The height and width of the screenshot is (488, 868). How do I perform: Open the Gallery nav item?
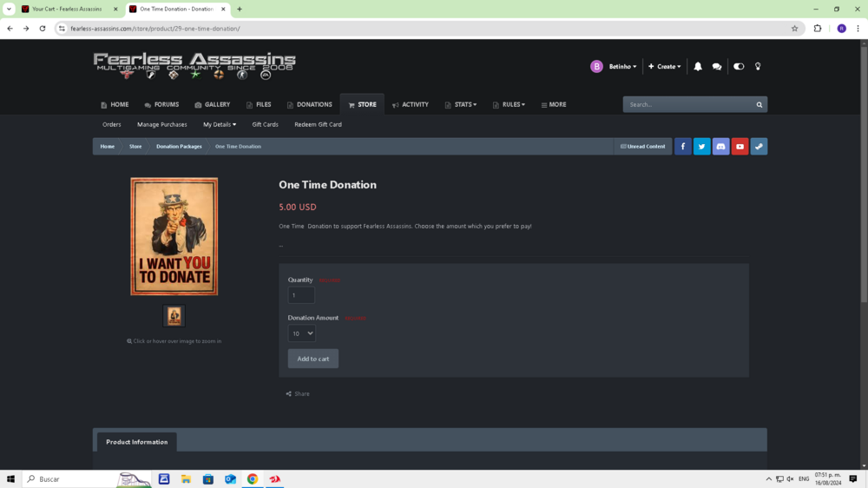coord(213,105)
